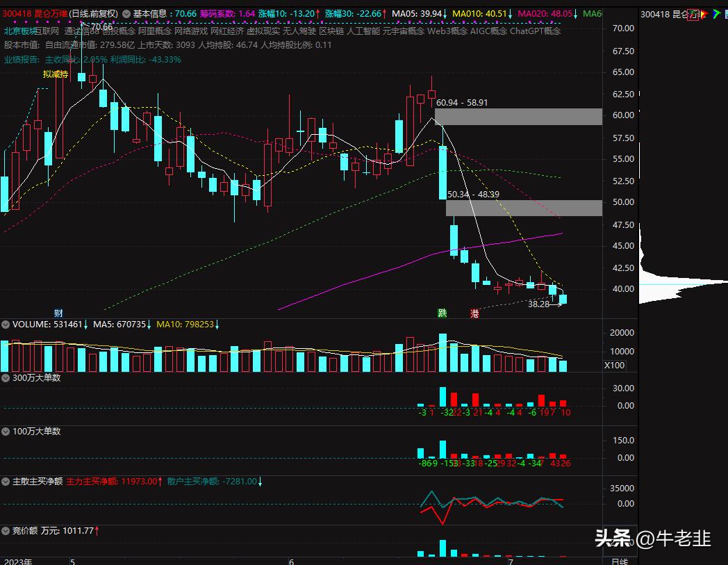Viewport: 728px width, 565px height.
Task: Click the red 港 marker icon
Action: 474,313
